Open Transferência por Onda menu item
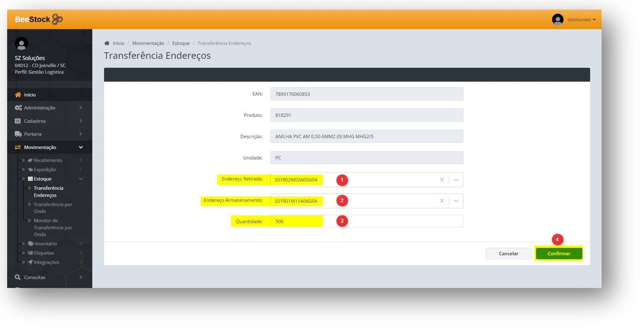The height and width of the screenshot is (329, 644). point(53,208)
